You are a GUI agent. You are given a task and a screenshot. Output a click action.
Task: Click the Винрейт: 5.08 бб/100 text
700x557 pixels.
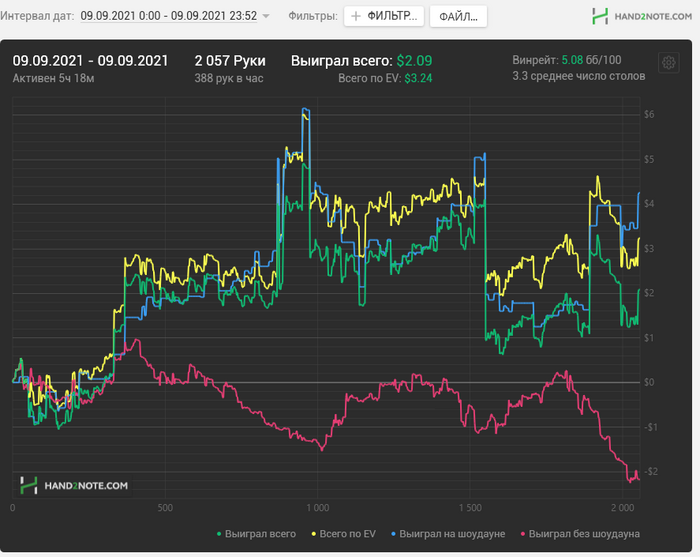tap(567, 60)
